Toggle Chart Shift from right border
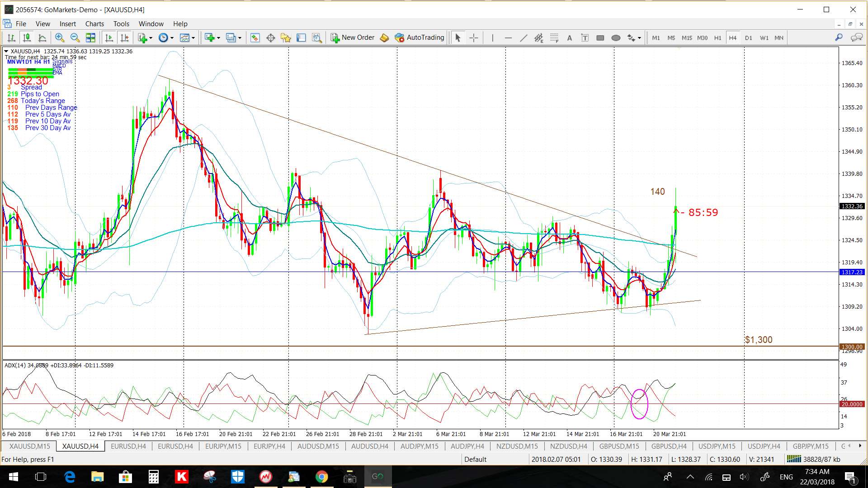The width and height of the screenshot is (868, 488). [x=125, y=38]
